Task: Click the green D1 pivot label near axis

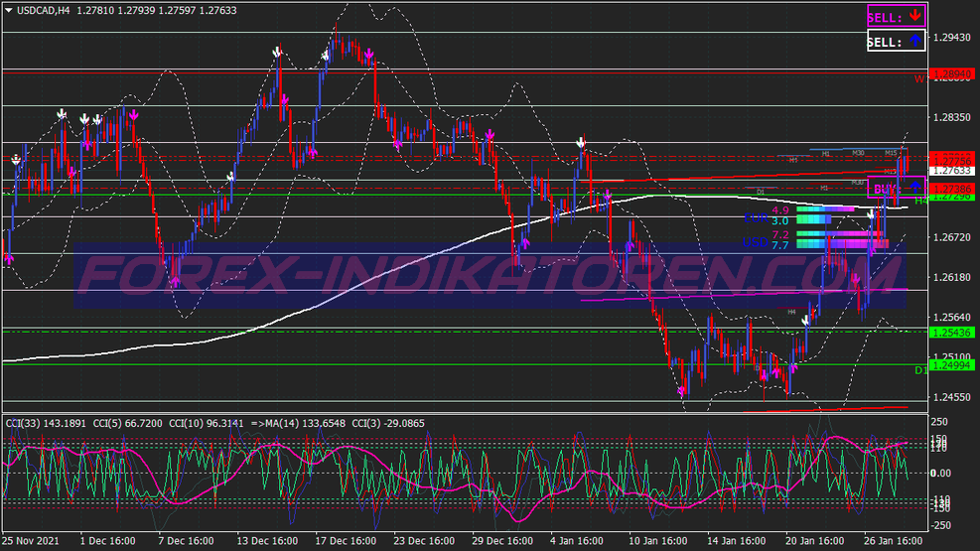Action: tap(921, 370)
